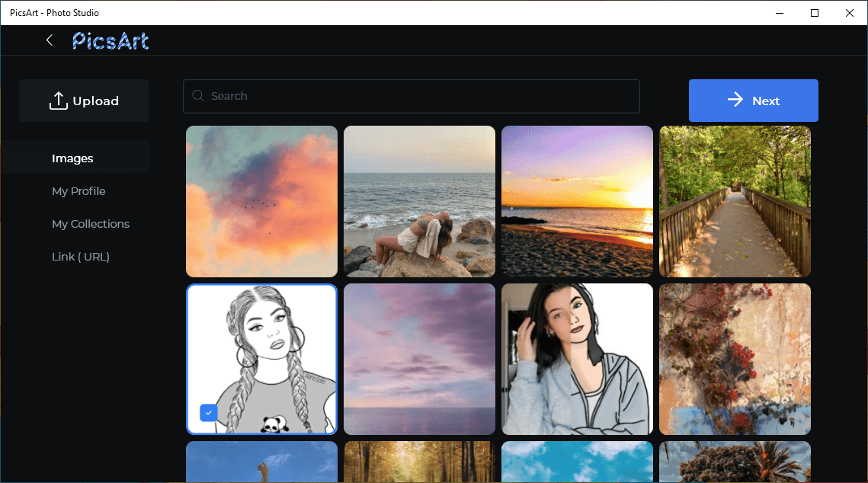The width and height of the screenshot is (868, 483).
Task: Switch to the My Profile section
Action: [x=78, y=190]
